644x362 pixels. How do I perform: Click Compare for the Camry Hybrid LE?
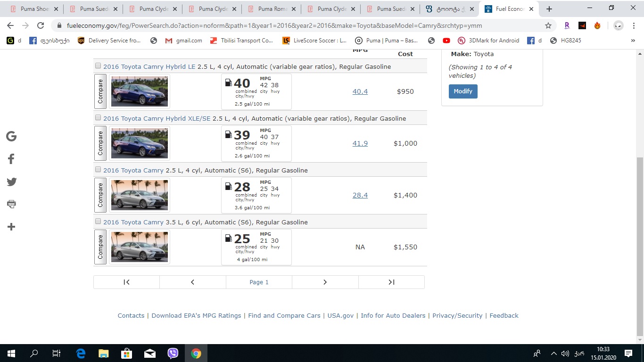100,91
